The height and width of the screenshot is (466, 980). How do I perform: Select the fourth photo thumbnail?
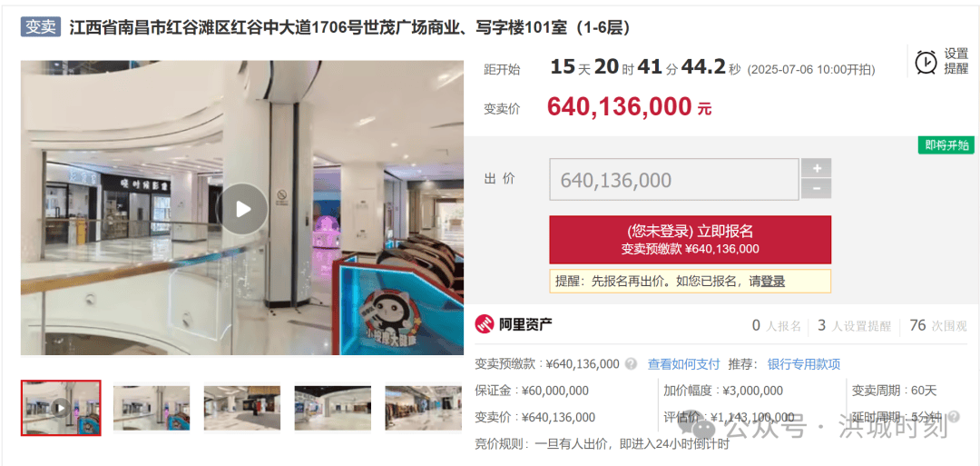332,408
